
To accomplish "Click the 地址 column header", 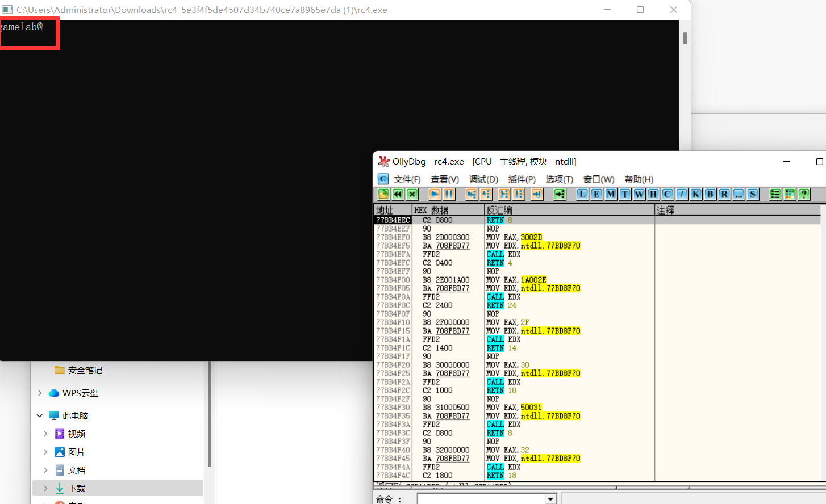I will click(393, 210).
